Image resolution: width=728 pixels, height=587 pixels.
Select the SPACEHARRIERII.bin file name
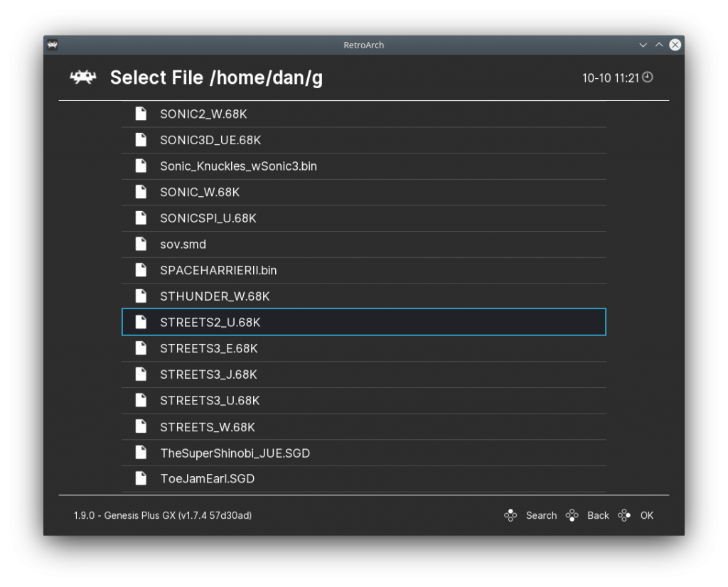(x=218, y=270)
